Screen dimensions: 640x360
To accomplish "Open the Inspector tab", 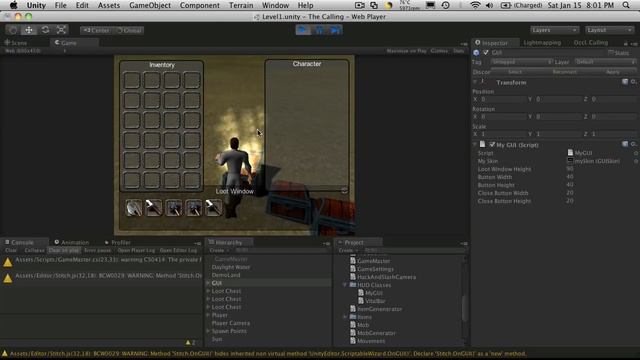I will point(495,43).
